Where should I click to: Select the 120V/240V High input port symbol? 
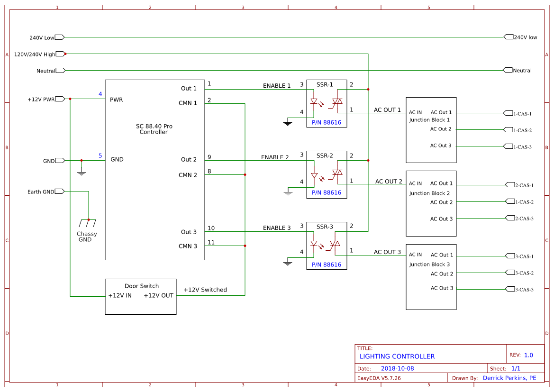pos(60,54)
